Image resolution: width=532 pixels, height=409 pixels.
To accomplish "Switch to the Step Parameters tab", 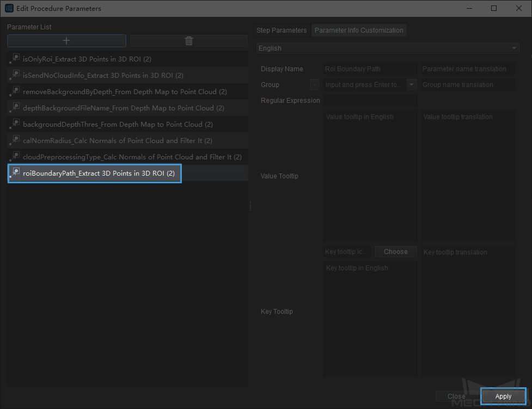I will point(282,30).
